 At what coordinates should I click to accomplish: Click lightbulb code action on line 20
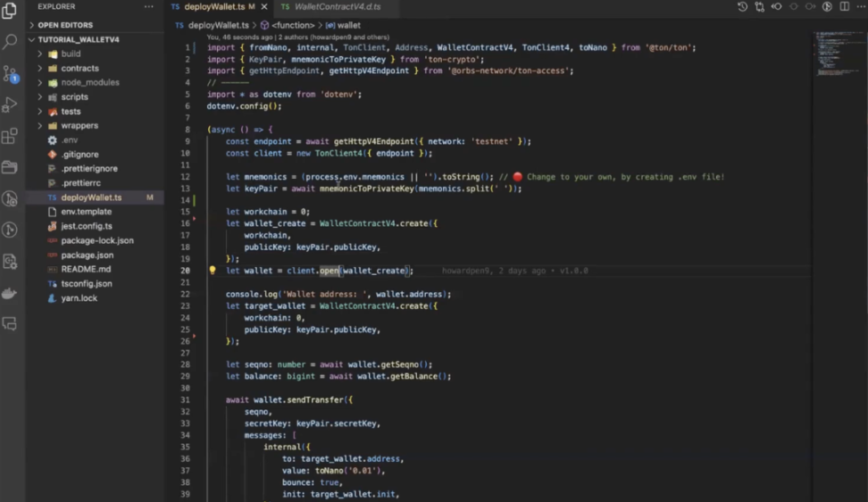pyautogui.click(x=213, y=271)
